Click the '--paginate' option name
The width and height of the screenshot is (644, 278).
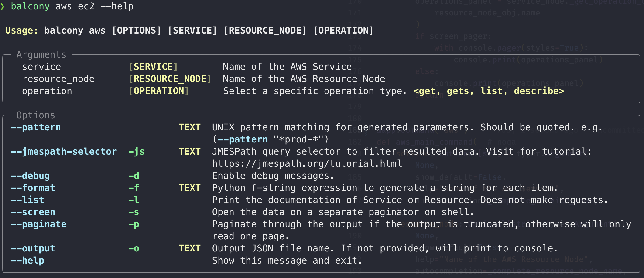(x=38, y=224)
